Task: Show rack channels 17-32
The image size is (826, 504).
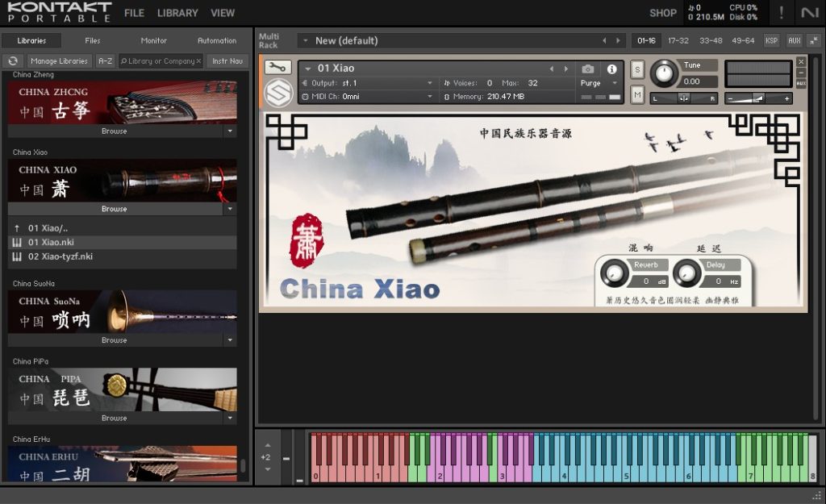Action: point(678,40)
